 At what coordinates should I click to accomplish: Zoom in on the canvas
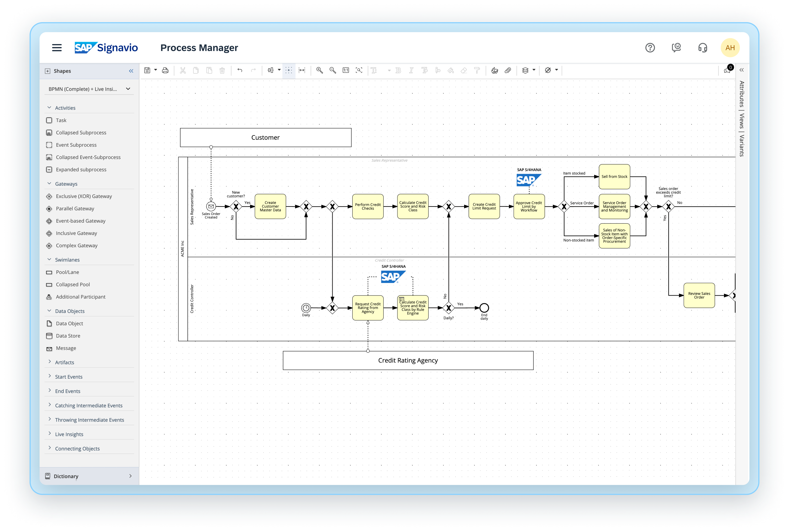(x=319, y=70)
